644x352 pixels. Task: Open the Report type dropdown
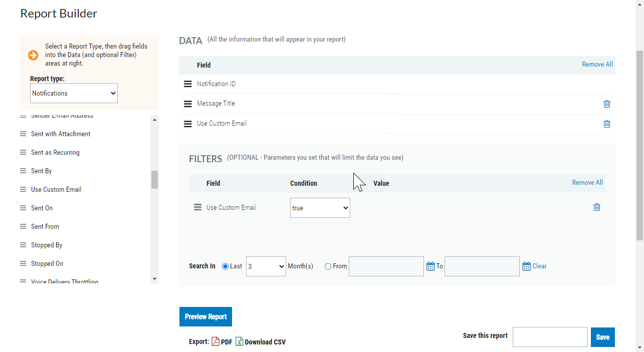pyautogui.click(x=73, y=93)
